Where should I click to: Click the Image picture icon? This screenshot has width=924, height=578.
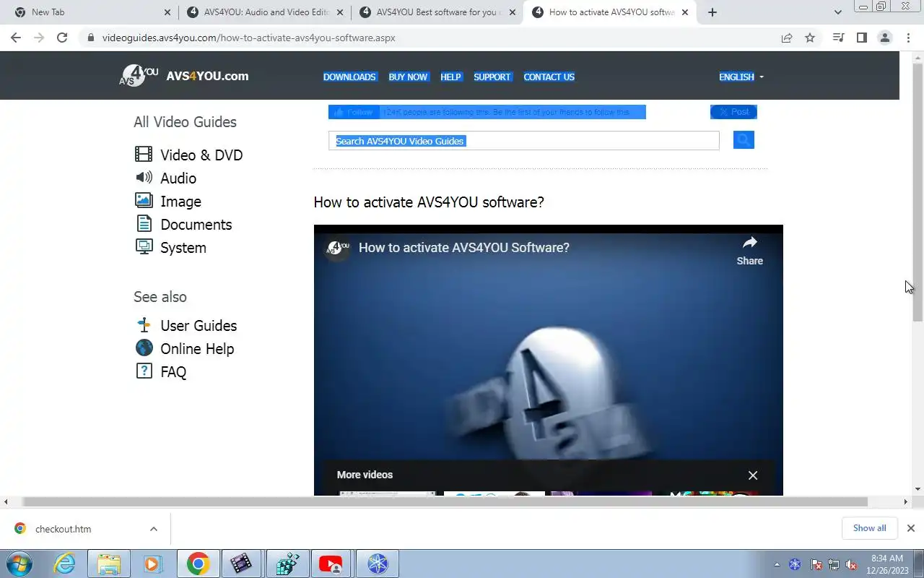144,200
